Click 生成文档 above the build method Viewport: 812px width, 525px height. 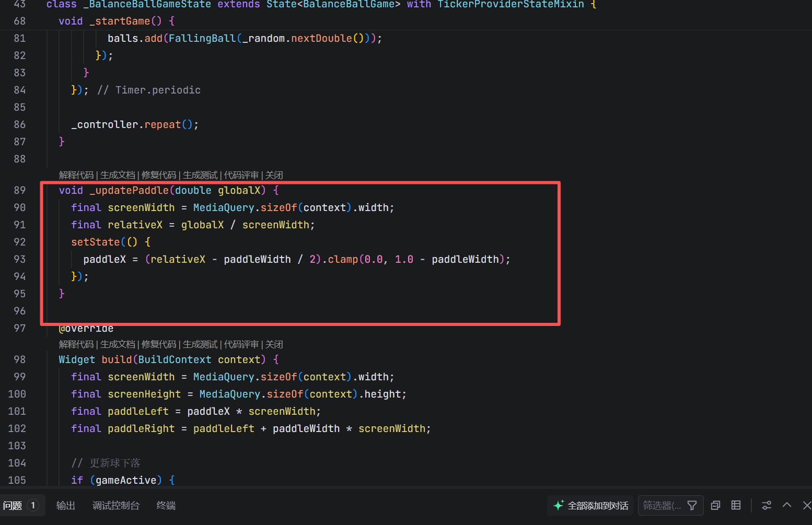(118, 344)
